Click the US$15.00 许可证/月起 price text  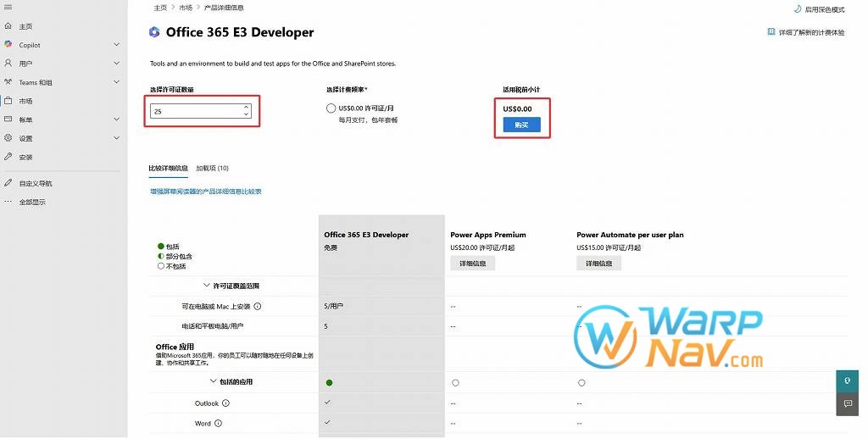(x=609, y=248)
